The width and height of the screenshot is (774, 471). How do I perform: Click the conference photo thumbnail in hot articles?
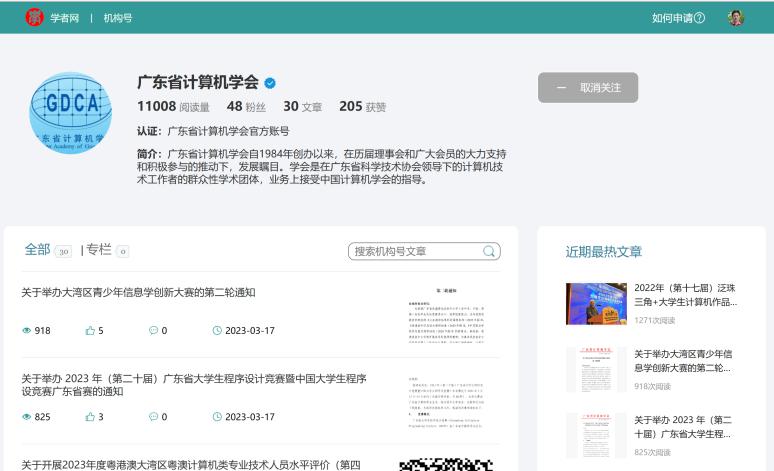(x=596, y=304)
